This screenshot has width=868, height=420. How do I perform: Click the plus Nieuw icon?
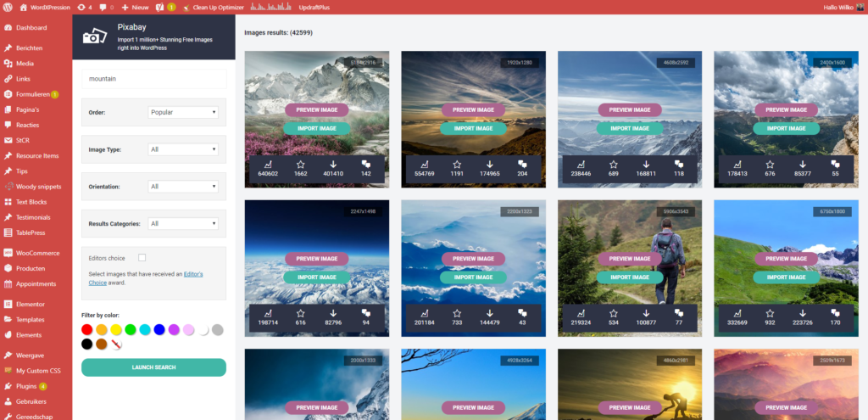click(125, 7)
